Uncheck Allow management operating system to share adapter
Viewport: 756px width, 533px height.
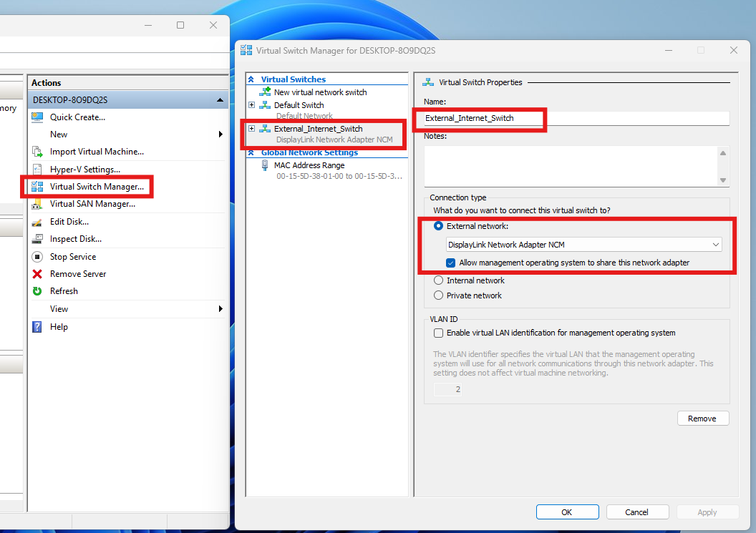pyautogui.click(x=451, y=263)
